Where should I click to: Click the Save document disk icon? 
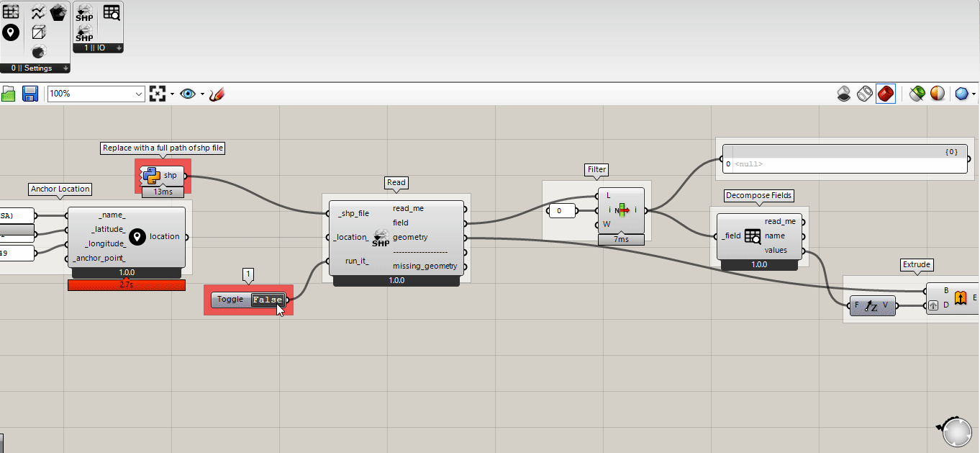[29, 94]
